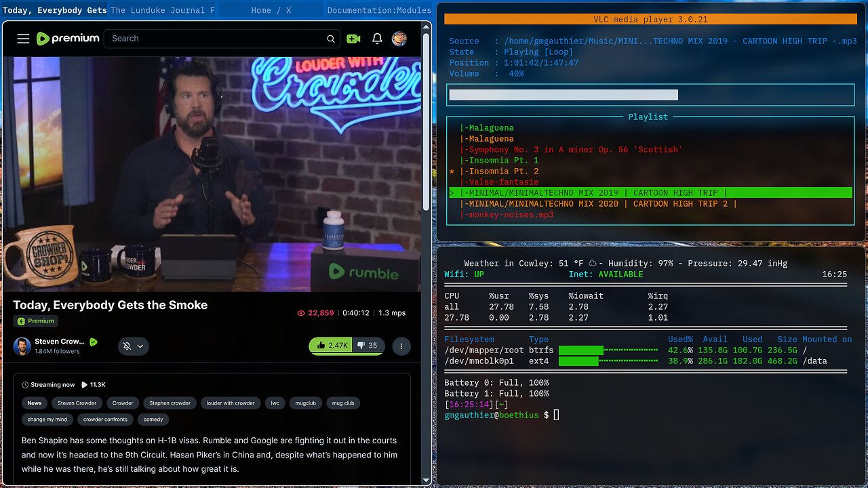The height and width of the screenshot is (488, 868).
Task: Expand the notification dropdown chevron
Action: pos(140,346)
